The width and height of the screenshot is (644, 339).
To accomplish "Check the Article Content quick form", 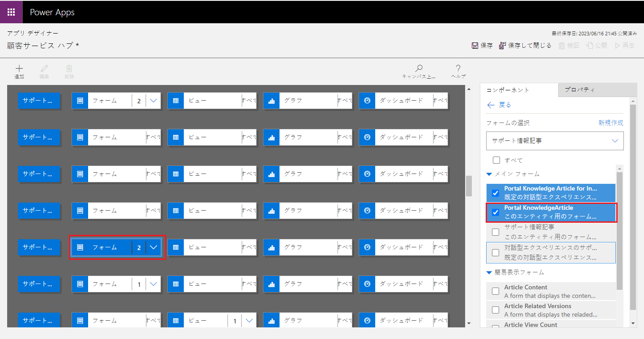I will click(x=496, y=291).
